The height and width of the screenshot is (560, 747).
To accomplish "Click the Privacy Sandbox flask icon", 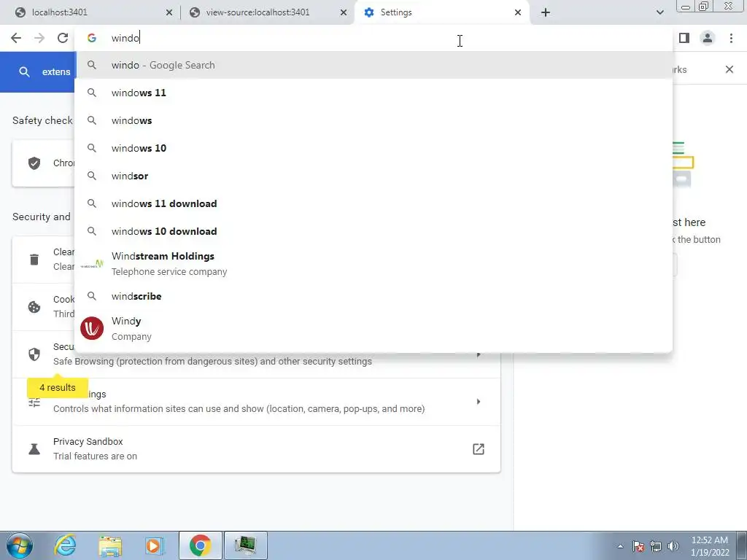I will 34,449.
